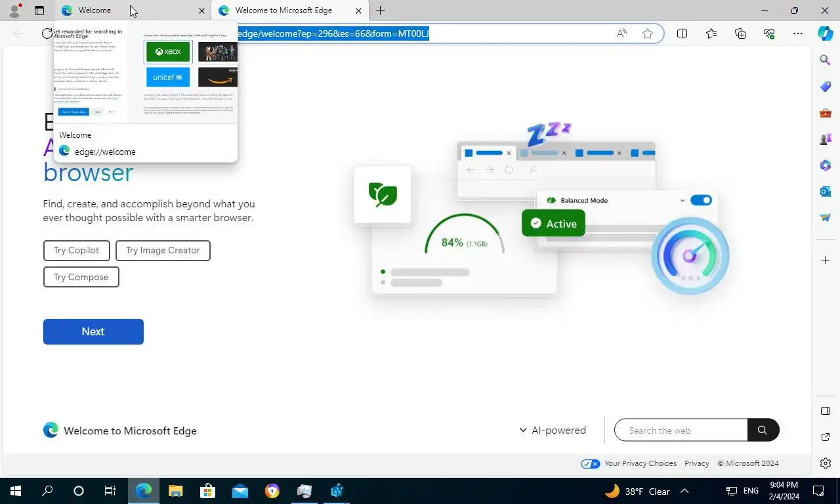This screenshot has height=504, width=840.
Task: Close the Welcome to Microsoft Edge tab
Action: click(358, 11)
